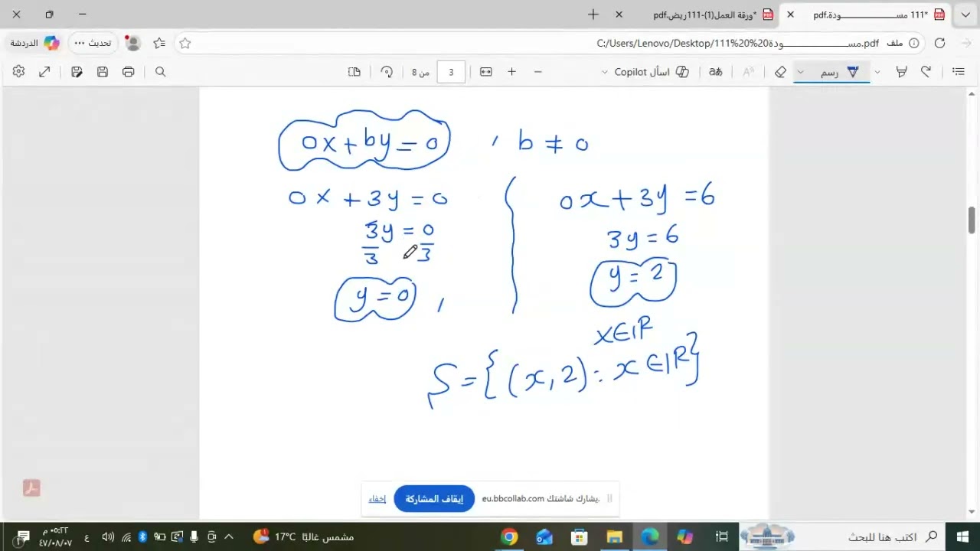Rotate the PDF page
The image size is (980, 551).
[x=387, y=71]
